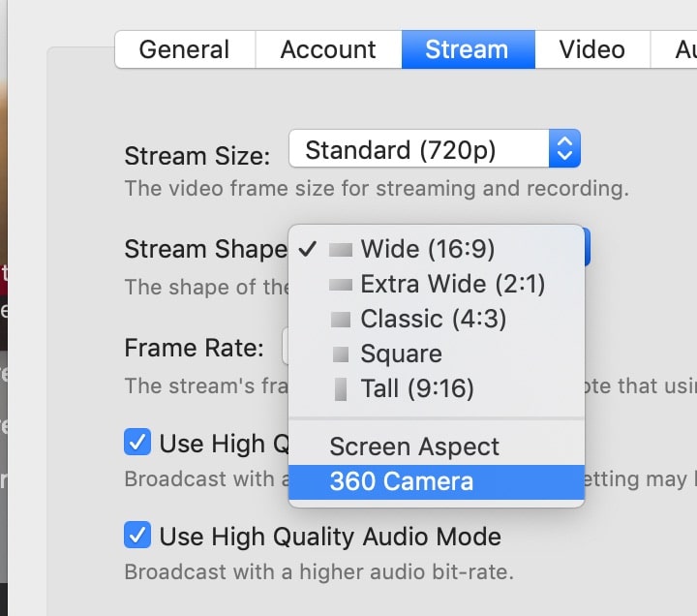Select 360 Camera option

click(x=436, y=482)
